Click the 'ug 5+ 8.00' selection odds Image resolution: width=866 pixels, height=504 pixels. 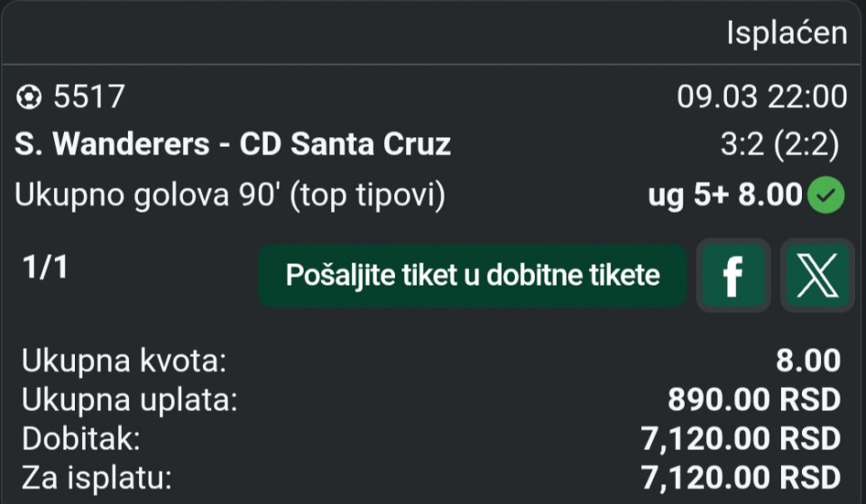coord(724,196)
